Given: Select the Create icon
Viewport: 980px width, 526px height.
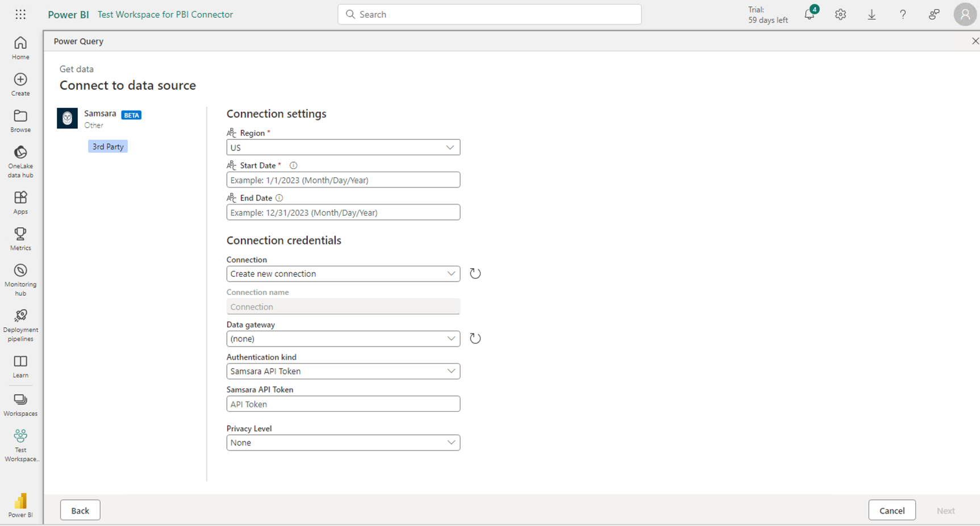Looking at the screenshot, I should click(20, 84).
